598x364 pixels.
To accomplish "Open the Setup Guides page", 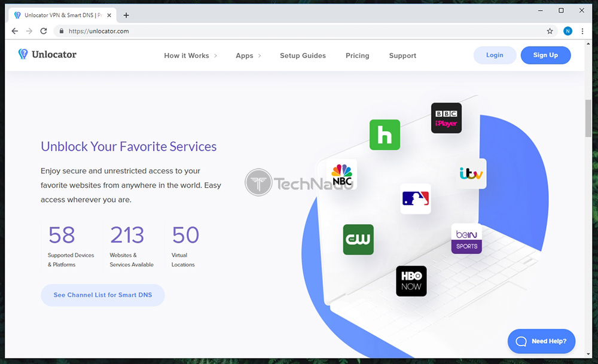I will coord(303,56).
